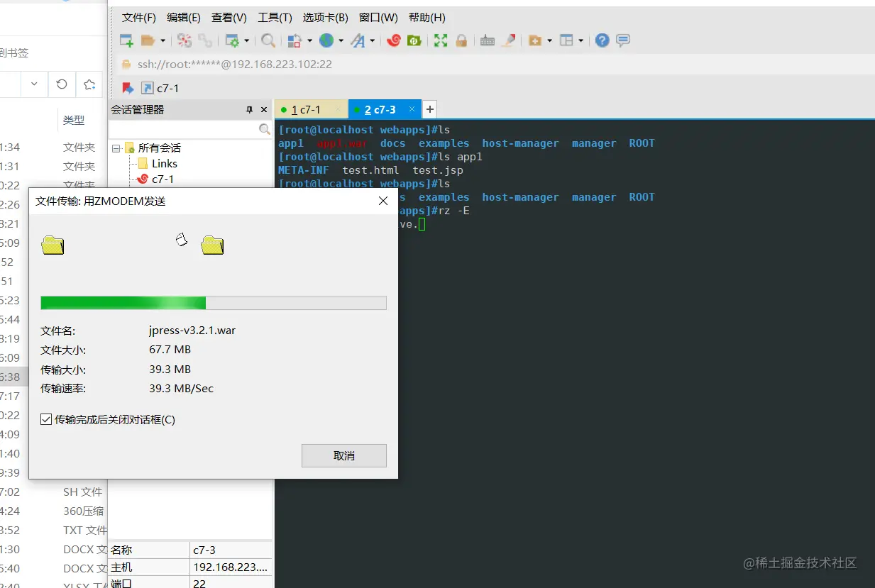Select 所有会话 in session tree
875x588 pixels.
click(159, 148)
